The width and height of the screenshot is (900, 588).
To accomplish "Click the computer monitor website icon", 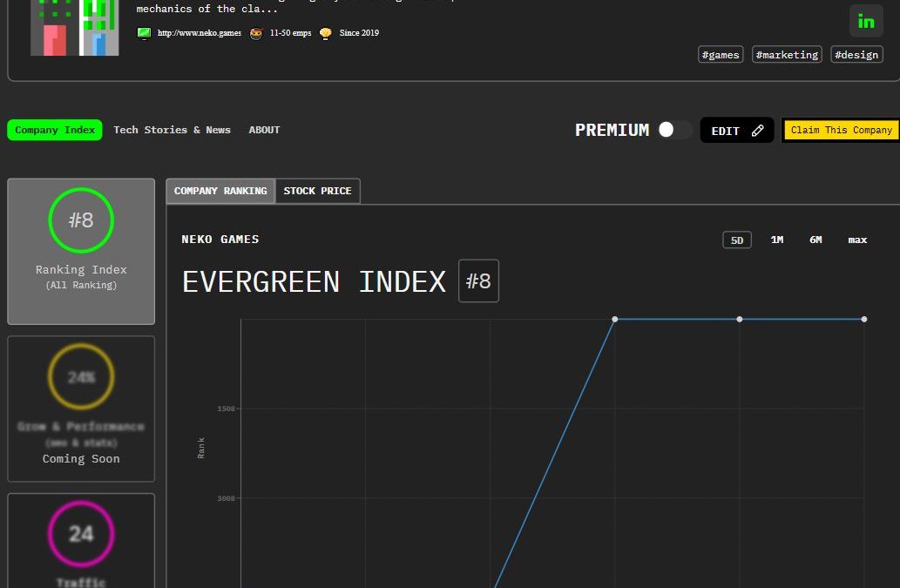I will point(144,33).
